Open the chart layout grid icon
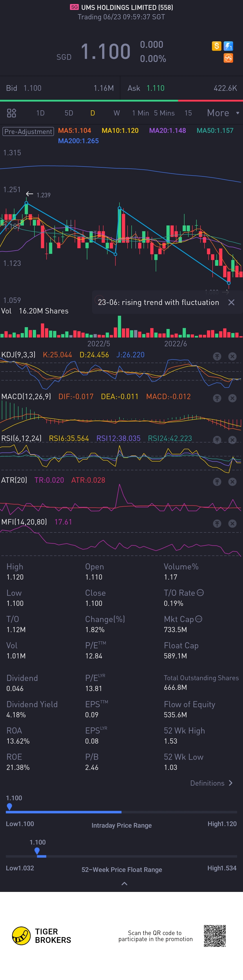 tap(11, 113)
